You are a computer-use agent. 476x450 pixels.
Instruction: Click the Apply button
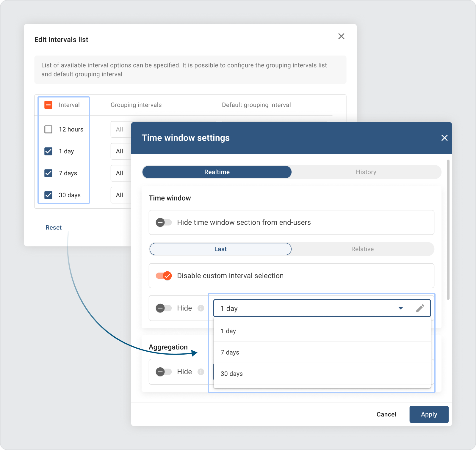click(429, 414)
